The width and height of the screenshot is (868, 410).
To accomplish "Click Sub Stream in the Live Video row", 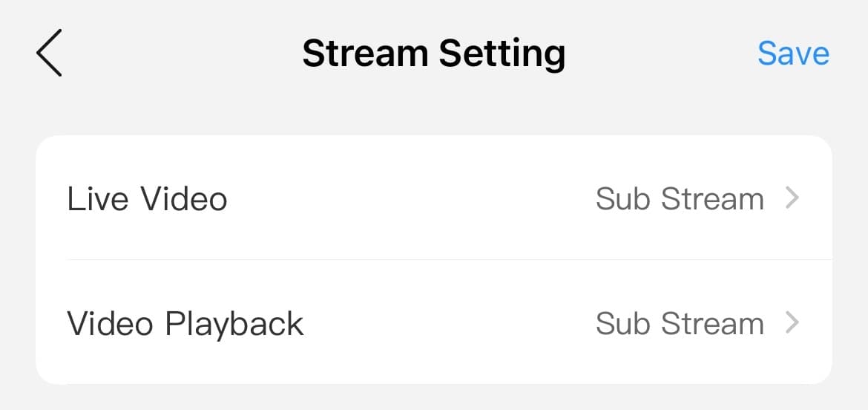I will [680, 199].
